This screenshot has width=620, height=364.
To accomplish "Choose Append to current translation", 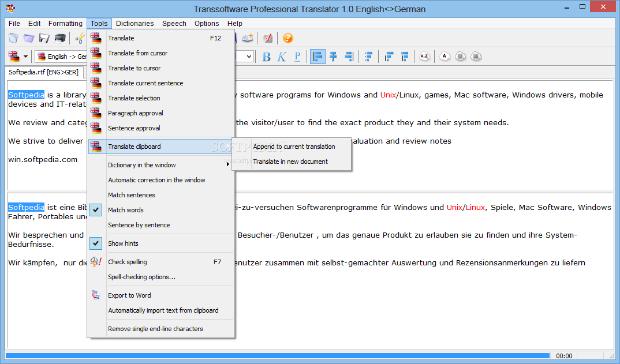I will pyautogui.click(x=292, y=147).
